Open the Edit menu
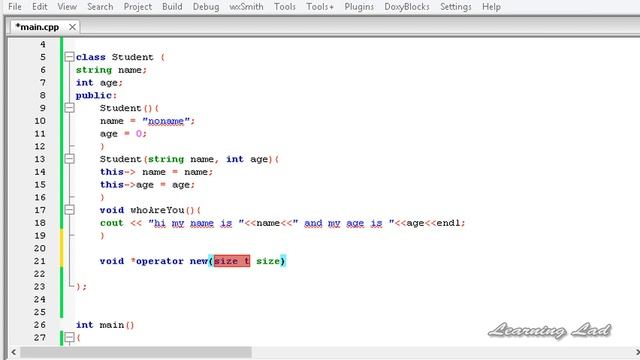The height and width of the screenshot is (360, 640). (x=40, y=7)
